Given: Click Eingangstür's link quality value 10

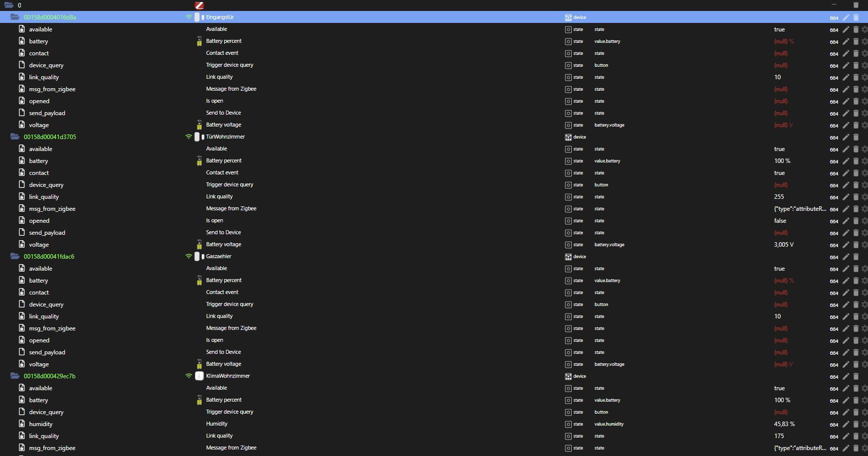Looking at the screenshot, I should pyautogui.click(x=777, y=77).
